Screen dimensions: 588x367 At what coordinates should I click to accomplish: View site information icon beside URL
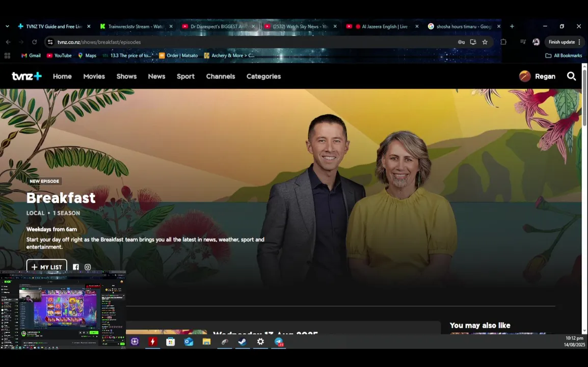coord(50,42)
